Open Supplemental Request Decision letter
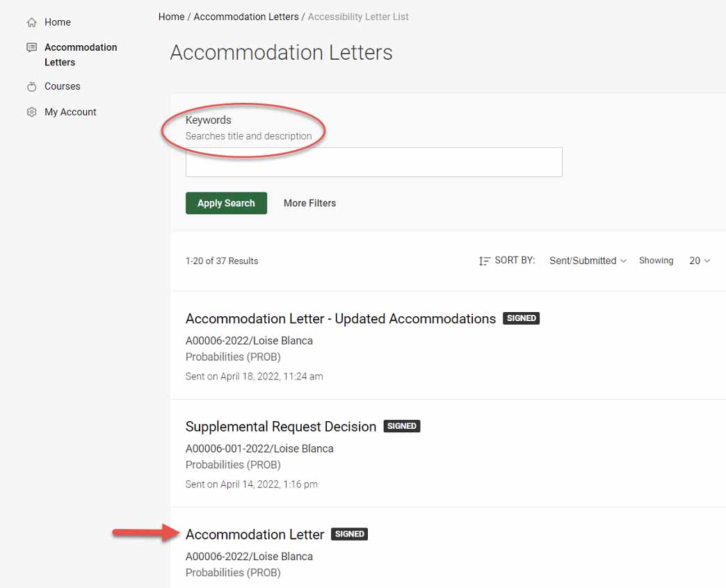 point(280,427)
